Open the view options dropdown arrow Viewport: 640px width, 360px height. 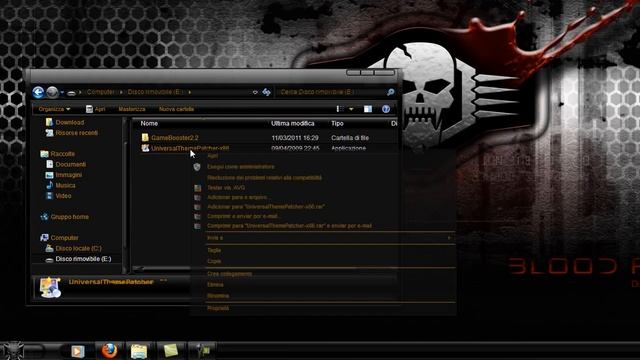click(x=351, y=109)
